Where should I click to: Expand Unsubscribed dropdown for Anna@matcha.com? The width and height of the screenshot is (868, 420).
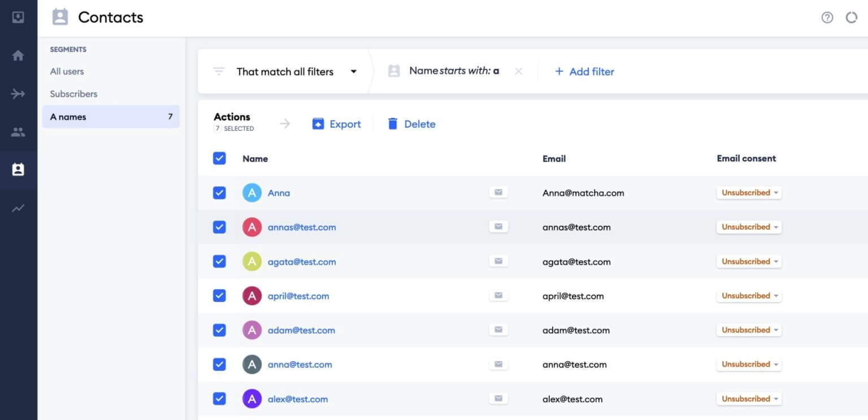(749, 193)
